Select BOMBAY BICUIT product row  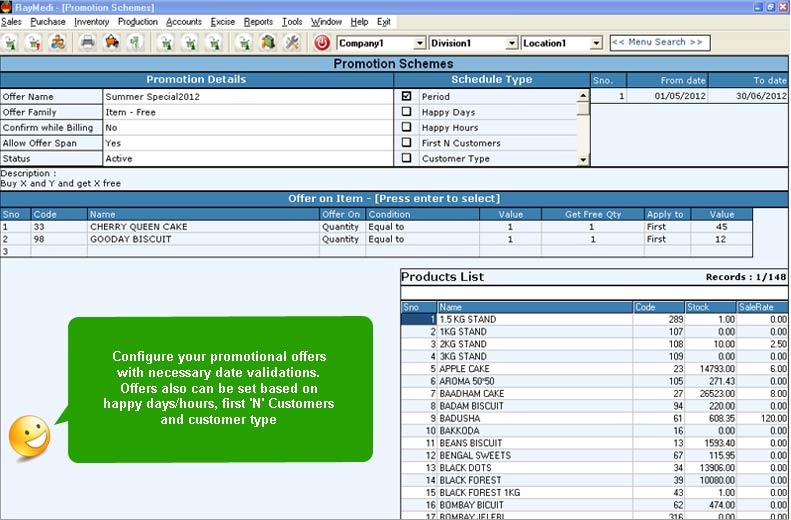(595, 505)
